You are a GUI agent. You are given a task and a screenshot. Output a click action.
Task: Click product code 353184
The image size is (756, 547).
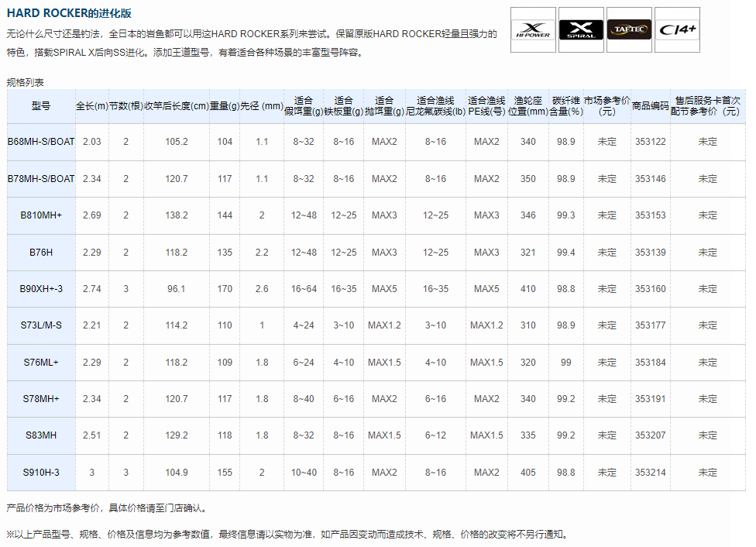pos(651,363)
